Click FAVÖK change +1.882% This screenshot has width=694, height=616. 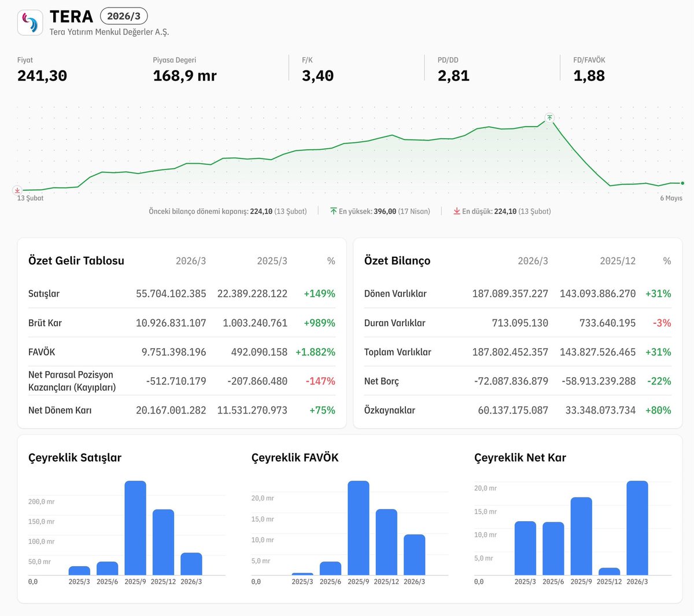coord(315,352)
